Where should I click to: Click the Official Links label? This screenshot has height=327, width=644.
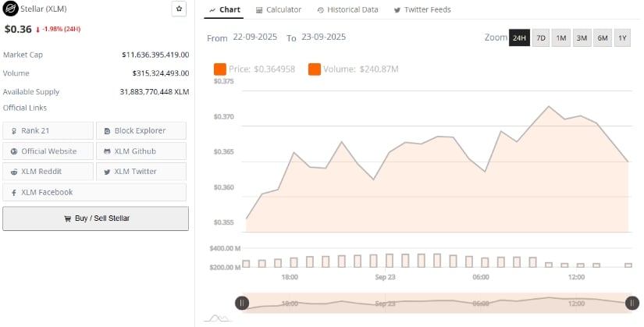click(25, 108)
